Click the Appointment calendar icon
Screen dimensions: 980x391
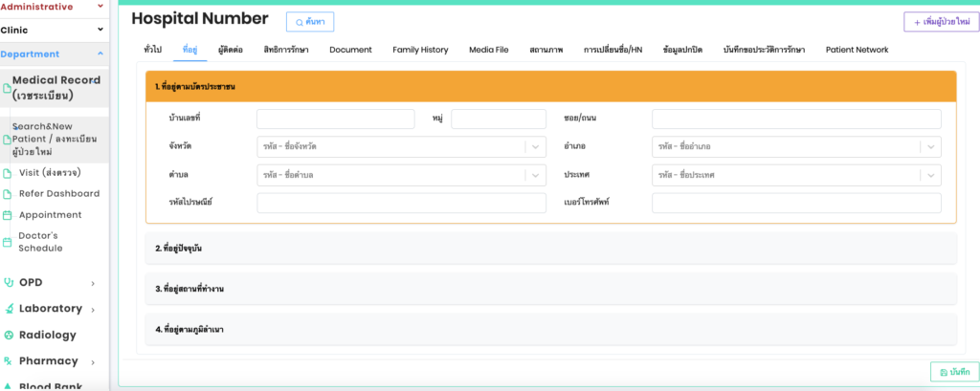coord(9,215)
